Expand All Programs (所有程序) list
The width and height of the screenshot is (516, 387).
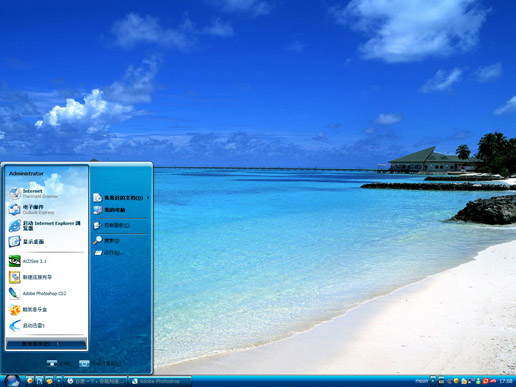(x=46, y=344)
